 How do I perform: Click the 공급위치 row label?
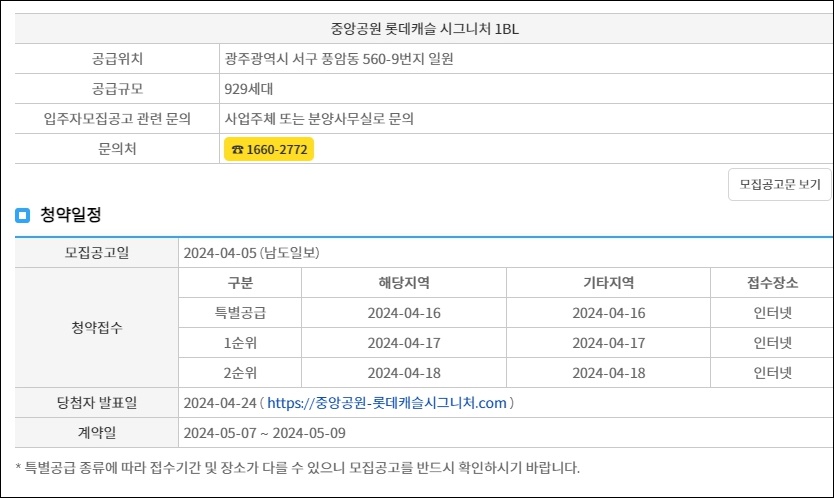117,59
